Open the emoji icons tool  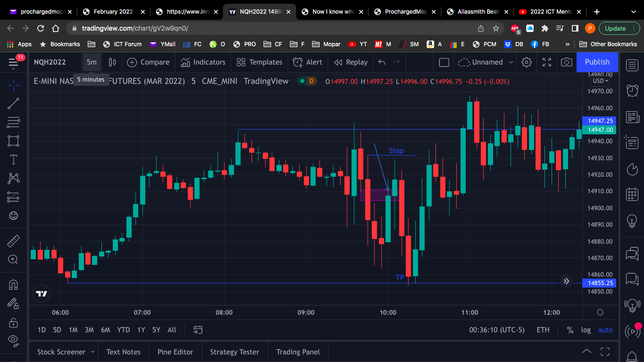click(13, 215)
